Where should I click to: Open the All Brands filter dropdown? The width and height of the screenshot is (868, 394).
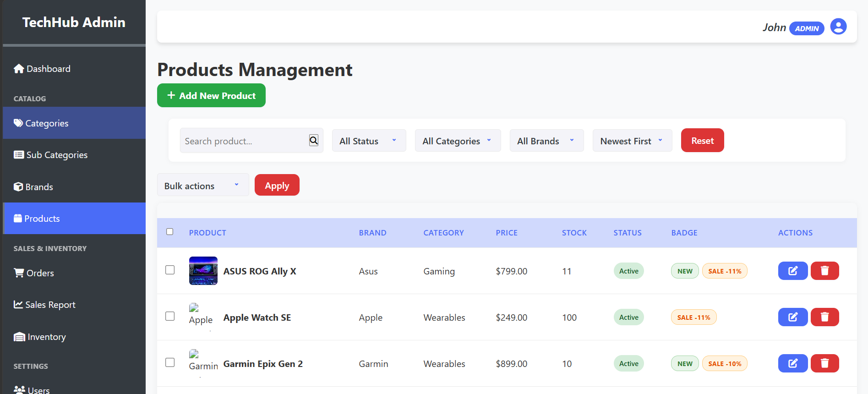[546, 141]
